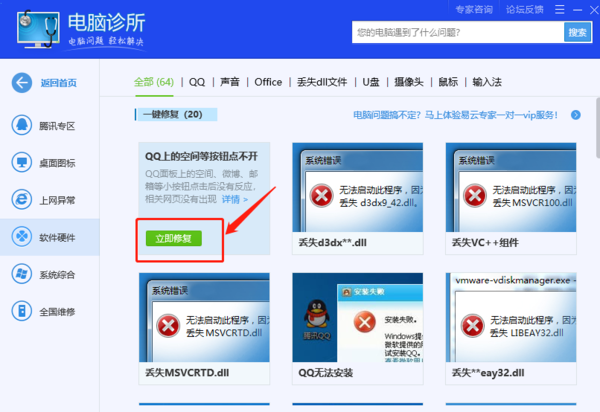The image size is (600, 412).
Task: Click the blue arrow next to vip服务 banner
Action: click(576, 115)
